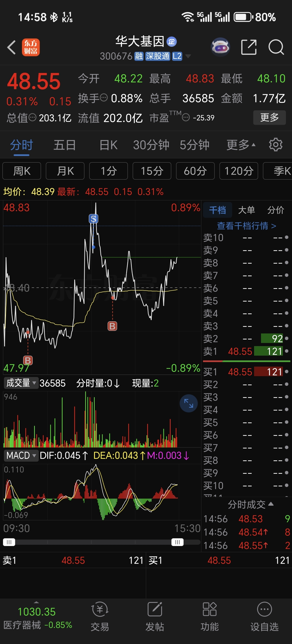Select 120分 period button
Image resolution: width=292 pixels, height=644 pixels.
click(x=239, y=171)
